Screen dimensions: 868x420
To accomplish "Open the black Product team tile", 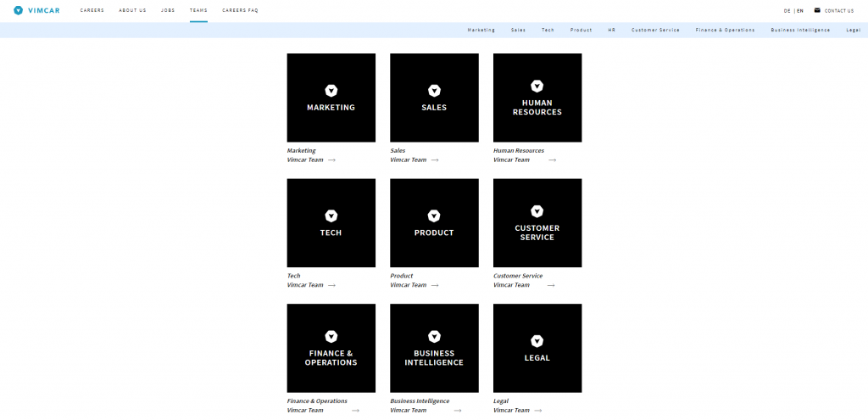I will tap(434, 223).
